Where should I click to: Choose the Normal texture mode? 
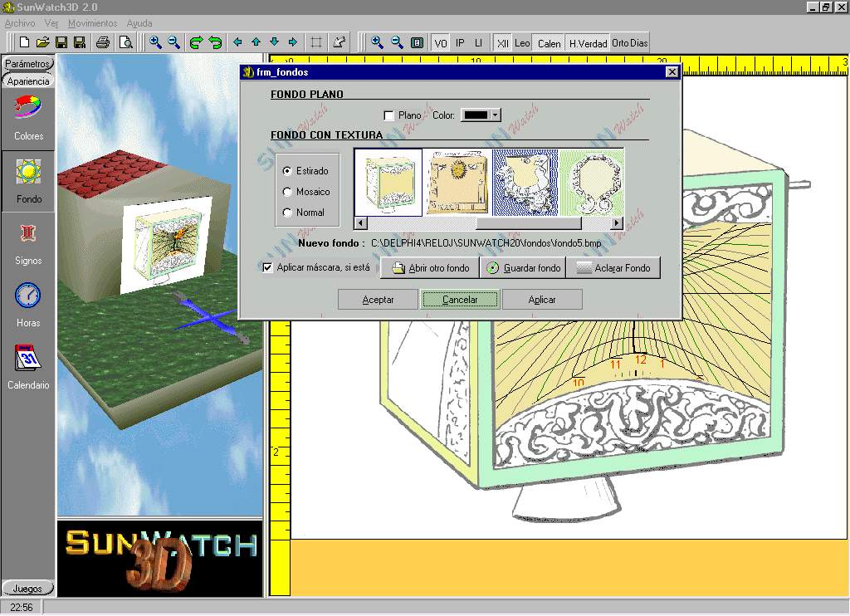287,213
